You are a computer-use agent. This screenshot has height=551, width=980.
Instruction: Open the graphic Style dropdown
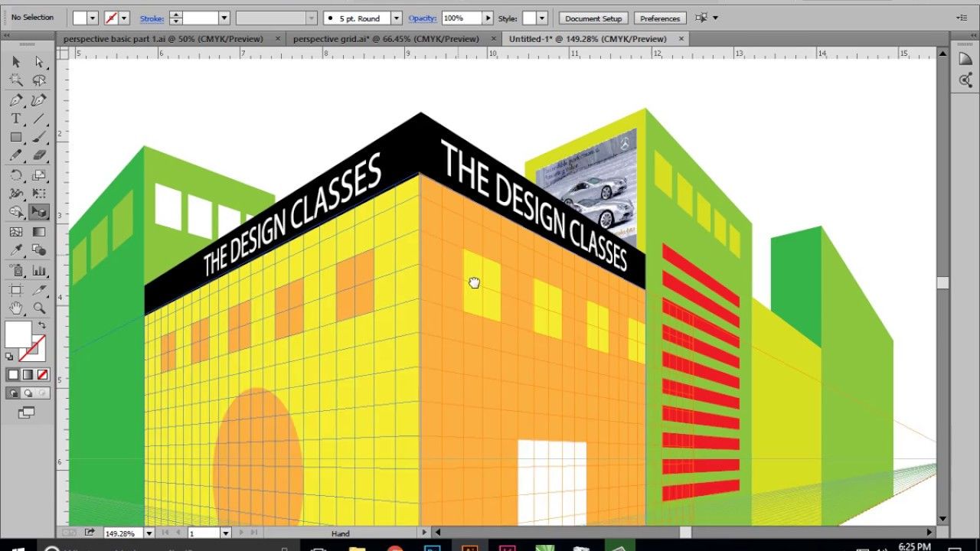pyautogui.click(x=542, y=18)
